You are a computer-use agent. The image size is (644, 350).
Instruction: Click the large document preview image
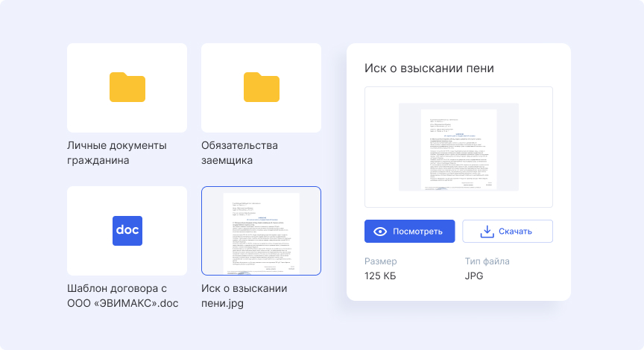tap(458, 147)
